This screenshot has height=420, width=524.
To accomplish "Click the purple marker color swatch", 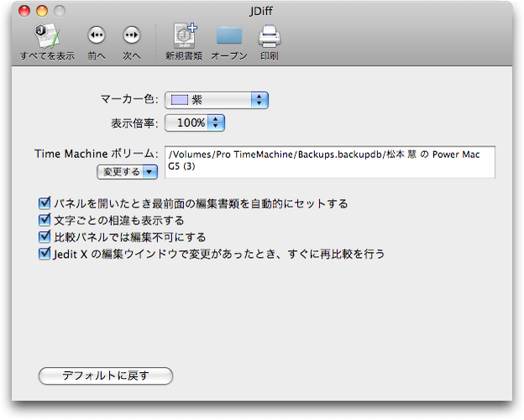I will pos(180,100).
